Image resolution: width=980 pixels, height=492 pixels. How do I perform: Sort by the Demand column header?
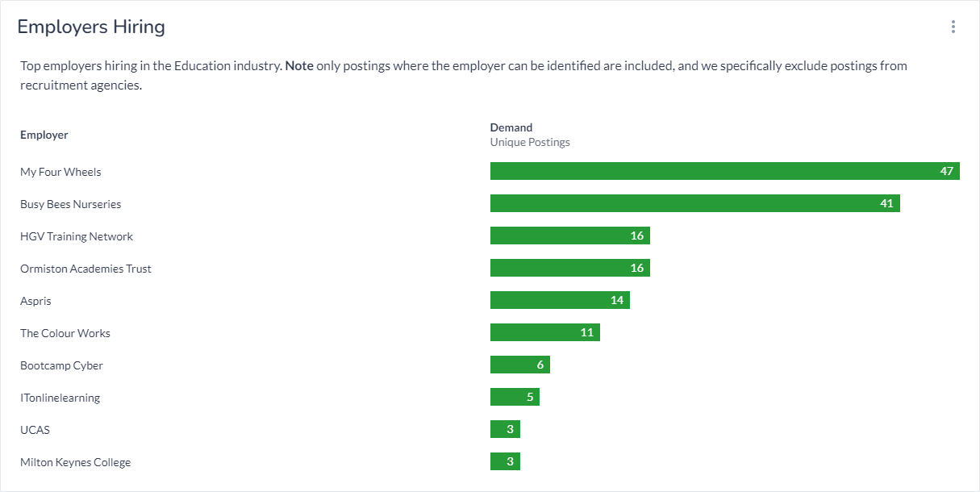[511, 127]
